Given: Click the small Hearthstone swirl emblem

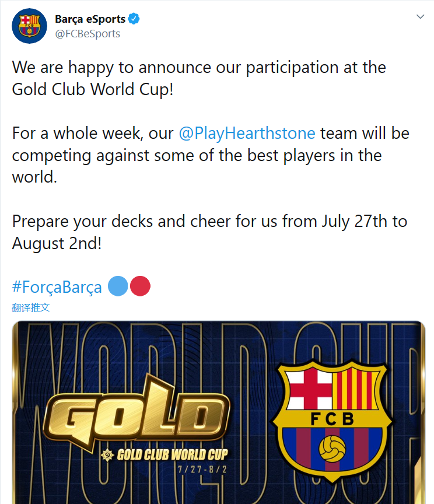Looking at the screenshot, I should click(x=107, y=455).
